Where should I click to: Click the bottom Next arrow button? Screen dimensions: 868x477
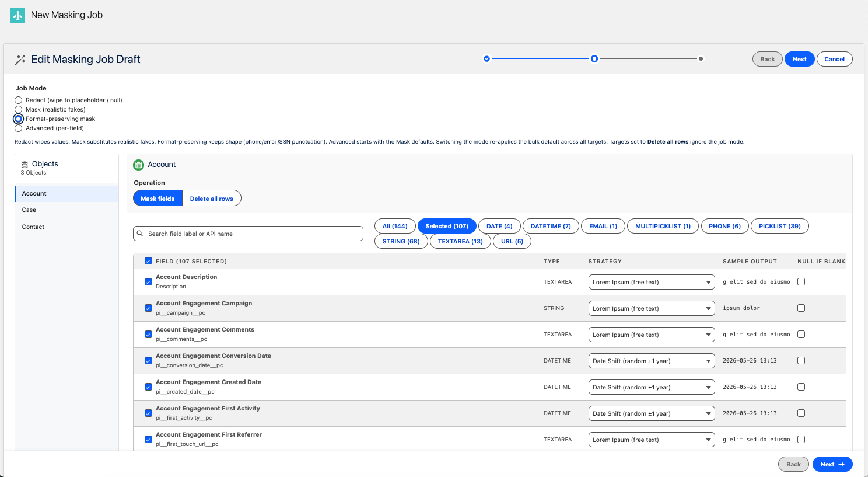(832, 464)
